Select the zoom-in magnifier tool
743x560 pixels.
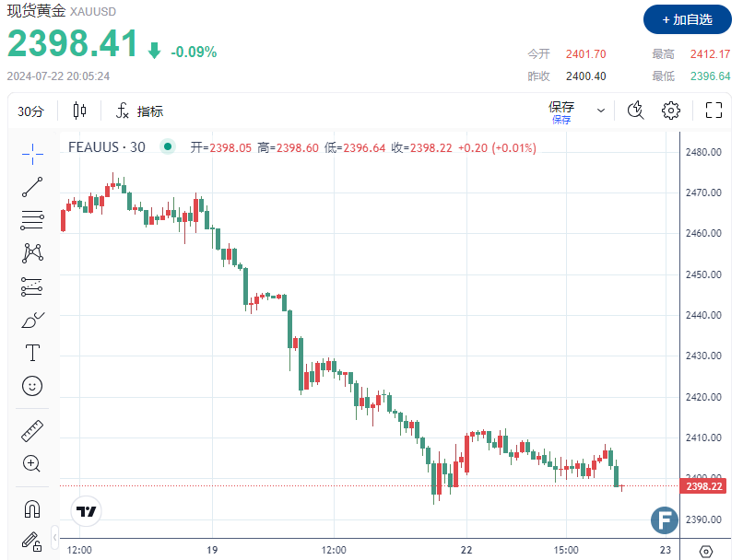pyautogui.click(x=32, y=463)
